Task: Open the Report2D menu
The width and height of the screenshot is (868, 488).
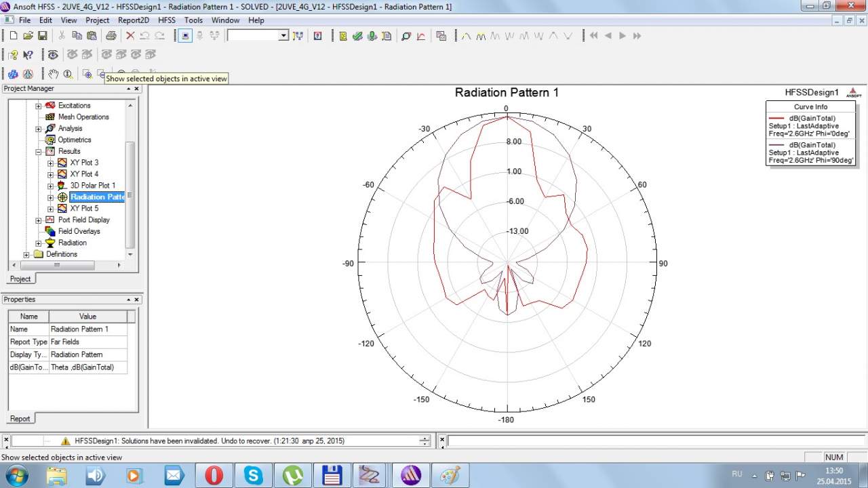Action: click(133, 20)
